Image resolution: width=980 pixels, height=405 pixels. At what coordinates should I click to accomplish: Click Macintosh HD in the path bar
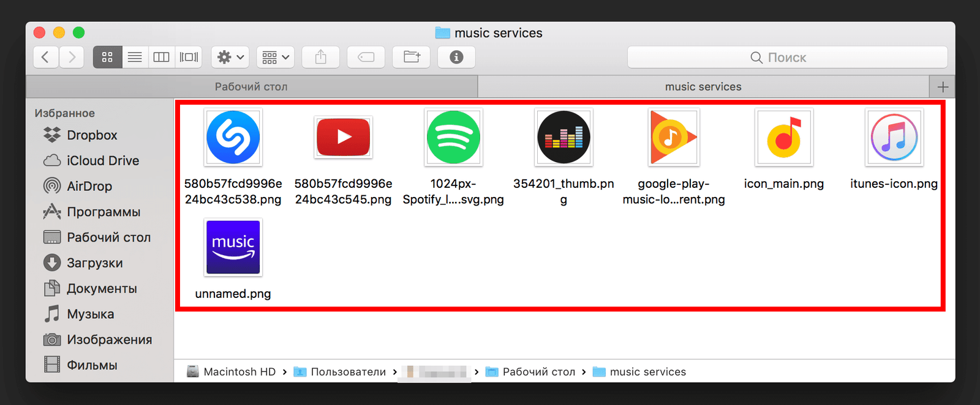(239, 372)
